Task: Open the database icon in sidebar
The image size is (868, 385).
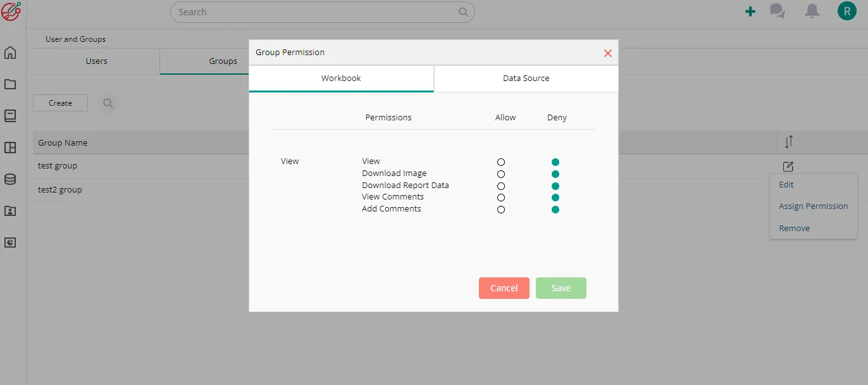Action: [x=10, y=179]
